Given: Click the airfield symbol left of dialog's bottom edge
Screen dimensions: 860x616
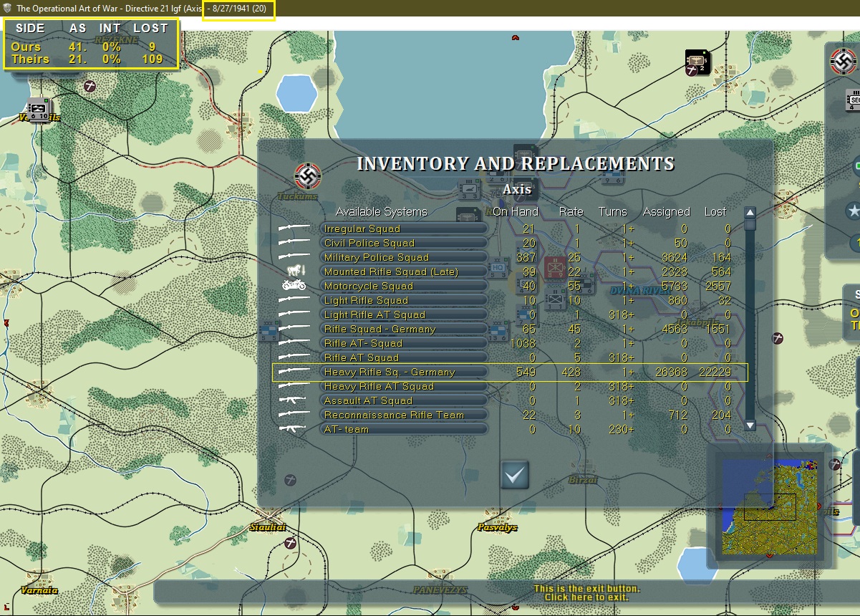Looking at the screenshot, I should 291,478.
